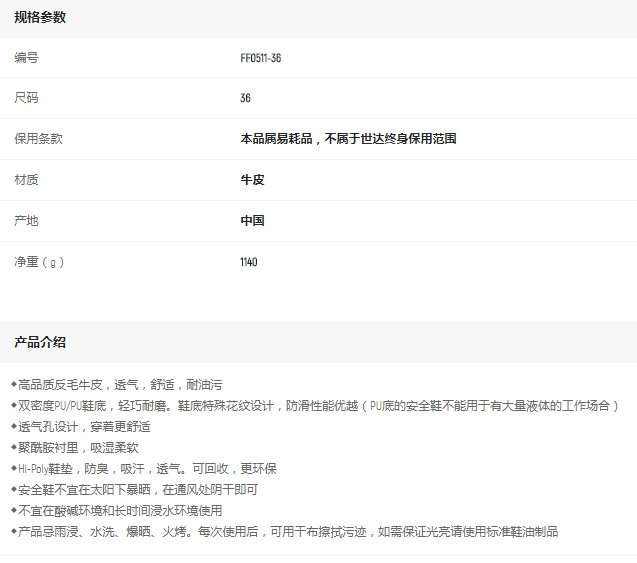The image size is (637, 563).
Task: Click the 安全鞋不宜在太阳下暴晒 line
Action: pos(138,489)
